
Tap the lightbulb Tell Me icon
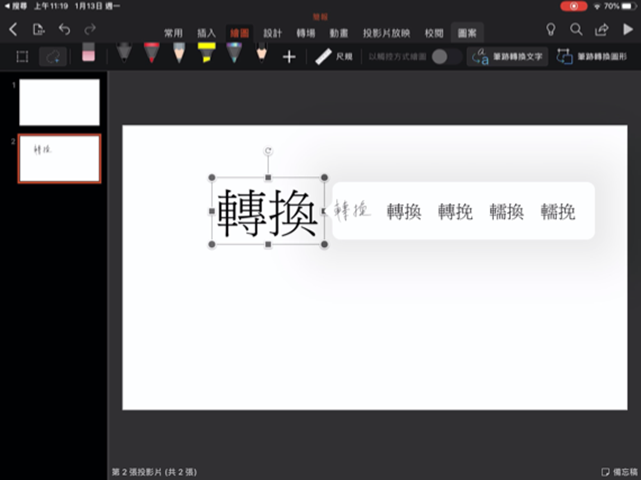pos(550,31)
